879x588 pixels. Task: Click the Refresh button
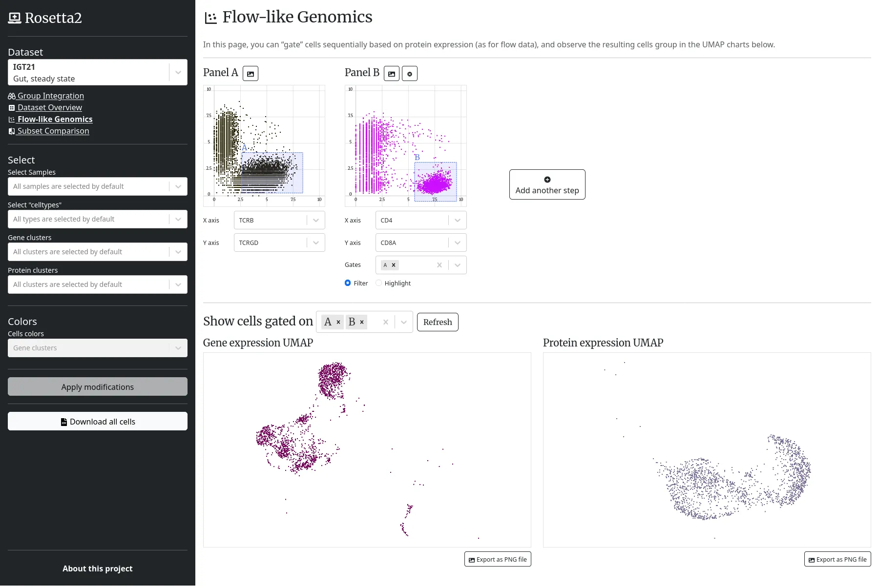click(x=438, y=322)
